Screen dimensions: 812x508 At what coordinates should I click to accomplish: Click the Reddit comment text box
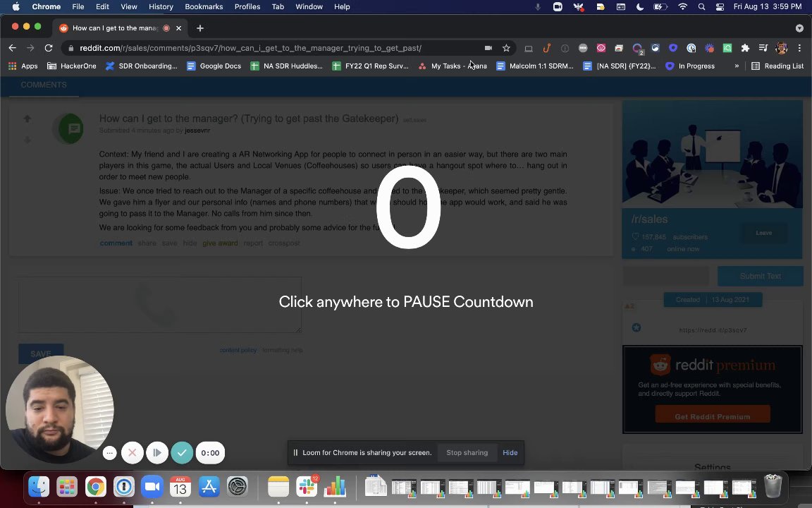(x=160, y=306)
